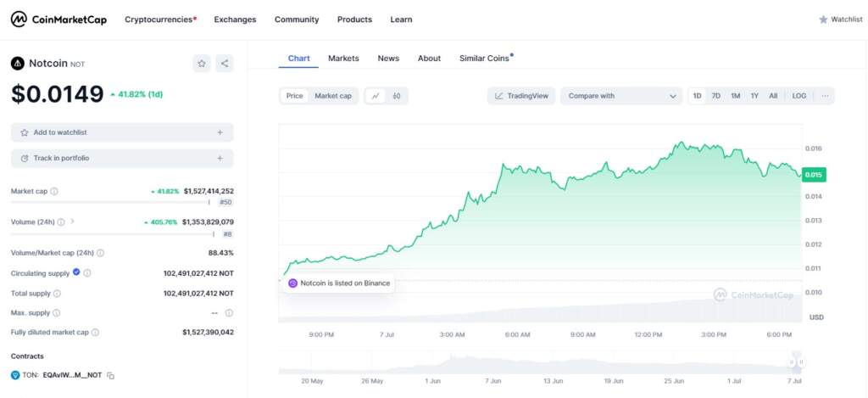868x398 pixels.
Task: Click the #50 market cap rank badge
Action: tap(225, 203)
